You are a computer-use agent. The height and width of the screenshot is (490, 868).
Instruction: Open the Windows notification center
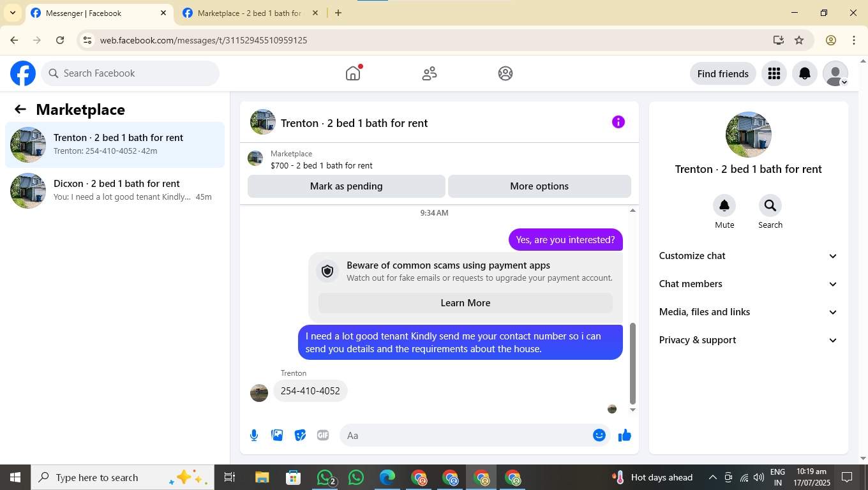click(847, 477)
